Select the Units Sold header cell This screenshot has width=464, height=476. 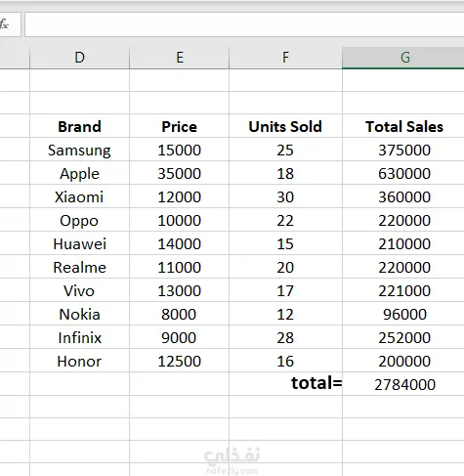pos(285,126)
